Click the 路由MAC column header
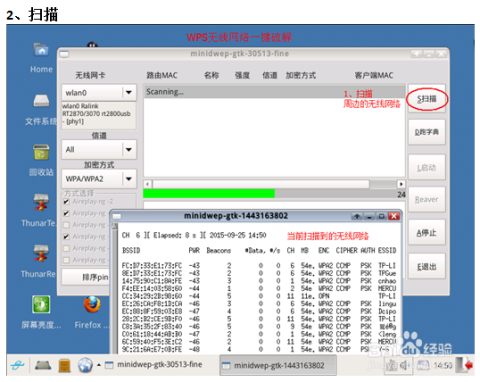Screen dimensions: 480x382 tap(162, 75)
